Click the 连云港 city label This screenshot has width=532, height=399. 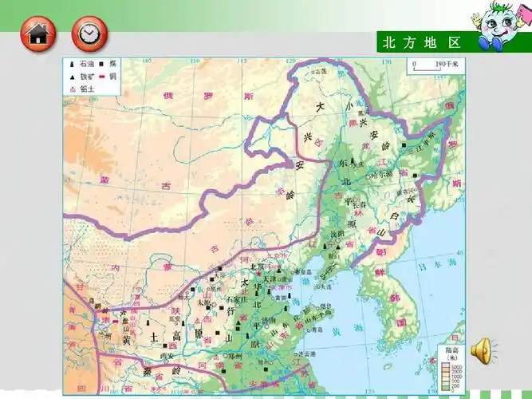point(307,354)
